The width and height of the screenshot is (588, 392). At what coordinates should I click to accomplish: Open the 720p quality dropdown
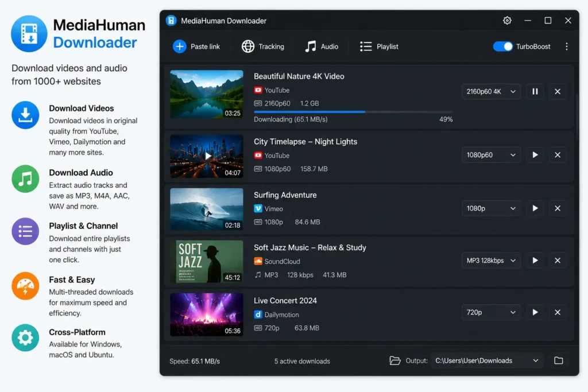[491, 312]
